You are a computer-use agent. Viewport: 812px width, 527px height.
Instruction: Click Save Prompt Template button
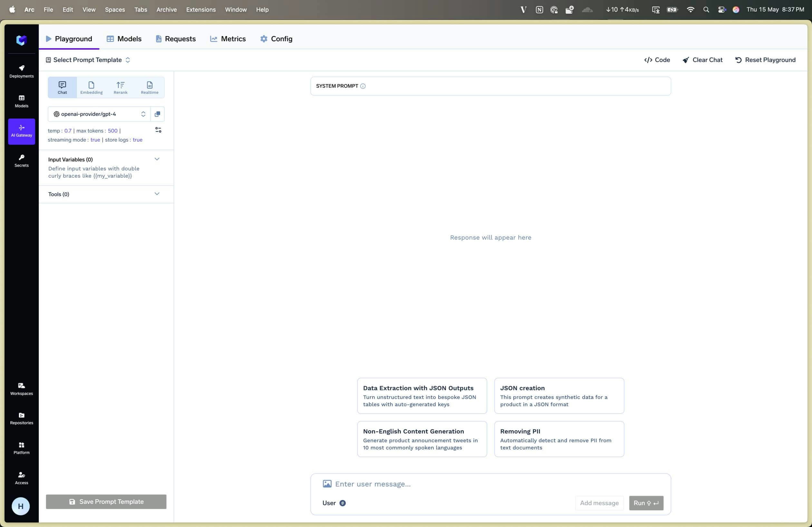coord(106,502)
